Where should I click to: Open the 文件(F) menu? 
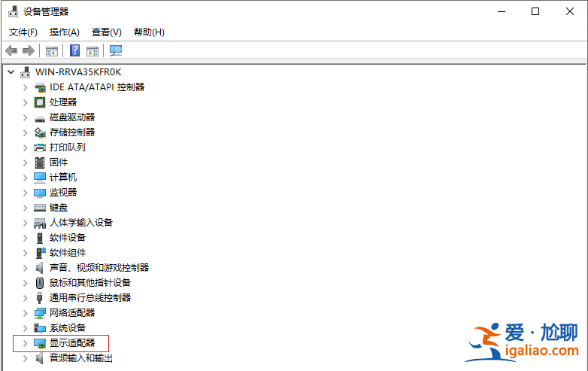click(x=23, y=32)
